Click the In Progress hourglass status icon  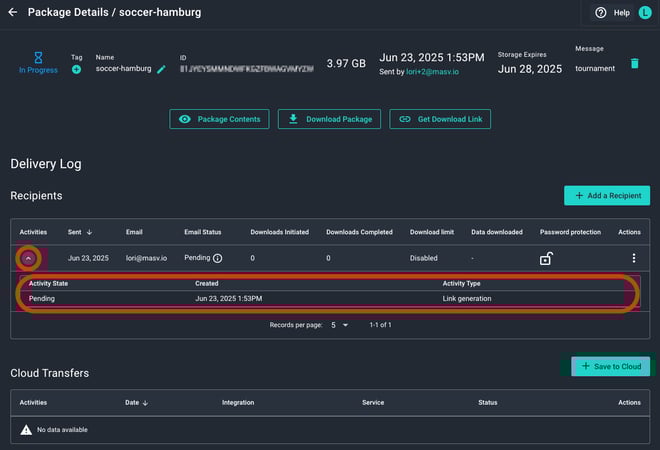point(38,58)
